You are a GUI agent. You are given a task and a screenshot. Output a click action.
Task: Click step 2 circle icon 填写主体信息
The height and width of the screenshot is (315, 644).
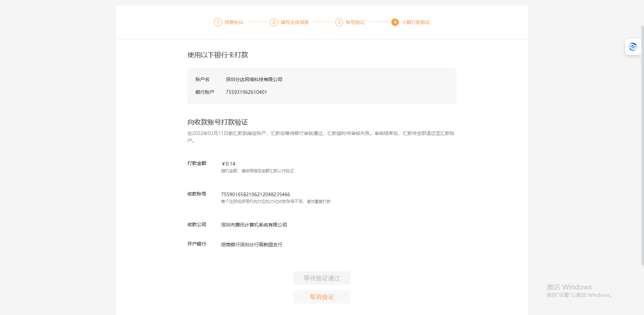[274, 22]
